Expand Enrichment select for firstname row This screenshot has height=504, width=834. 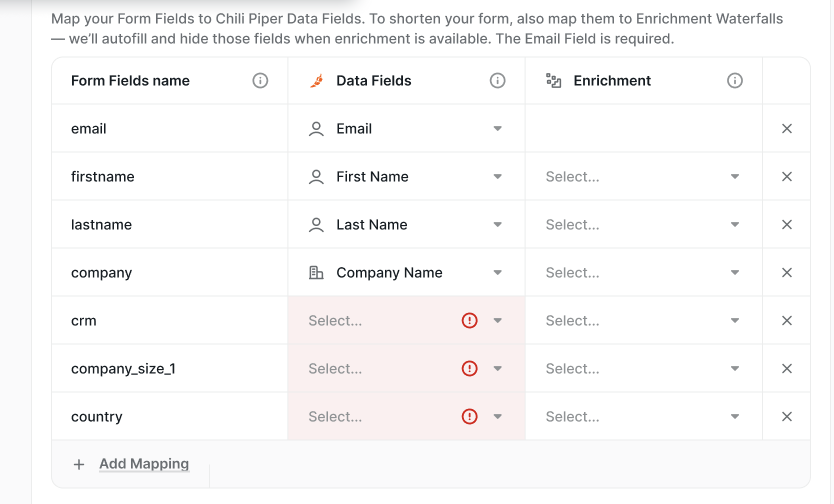(x=644, y=177)
